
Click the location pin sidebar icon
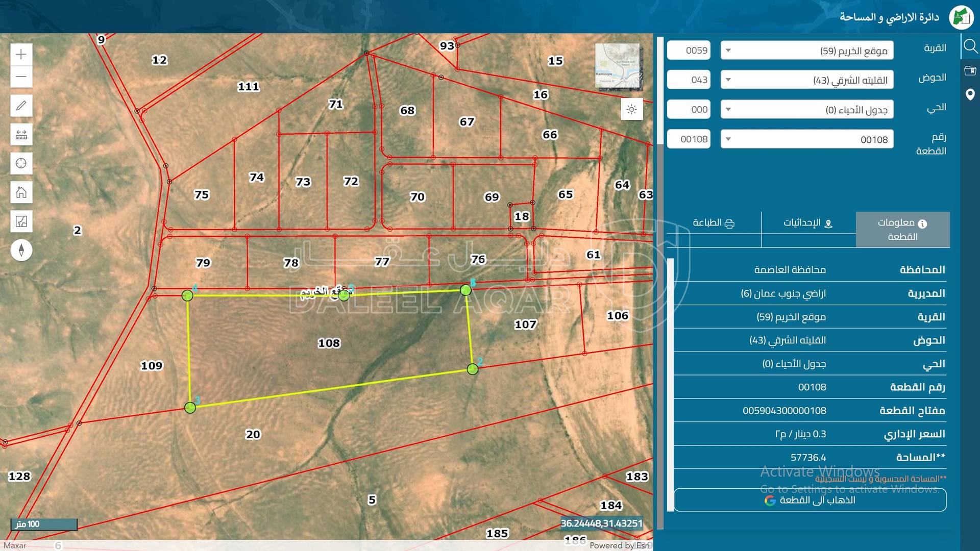tap(970, 94)
